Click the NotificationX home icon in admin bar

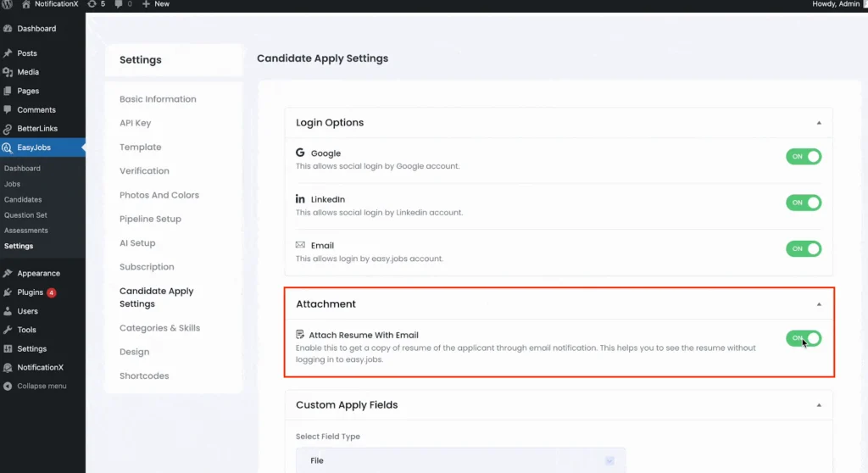click(x=26, y=4)
